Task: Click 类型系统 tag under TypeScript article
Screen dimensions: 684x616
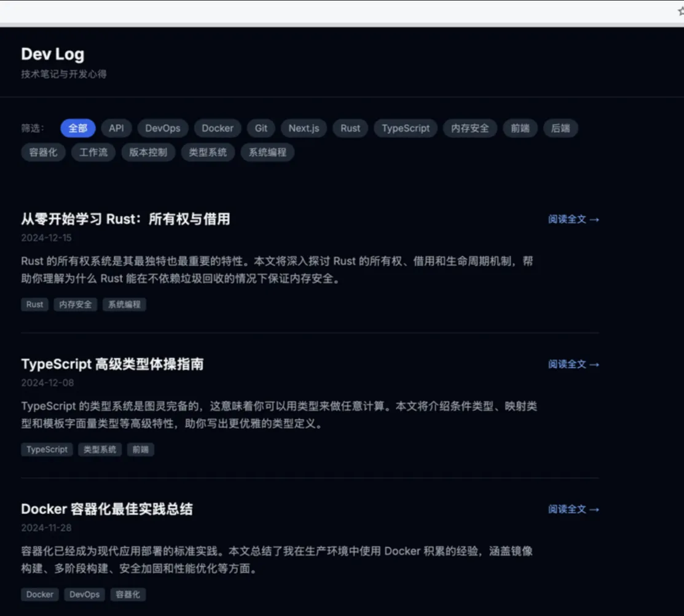Action: (100, 450)
